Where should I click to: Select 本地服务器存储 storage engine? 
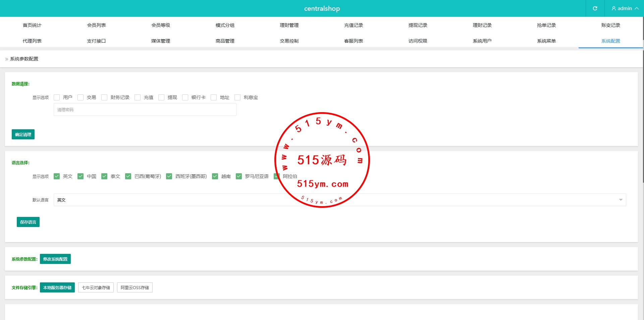57,287
